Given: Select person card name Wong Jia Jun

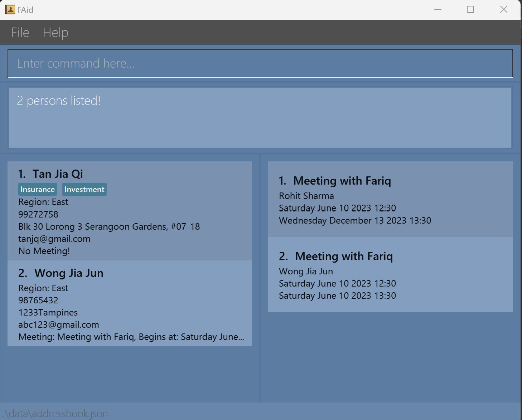Looking at the screenshot, I should 69,273.
